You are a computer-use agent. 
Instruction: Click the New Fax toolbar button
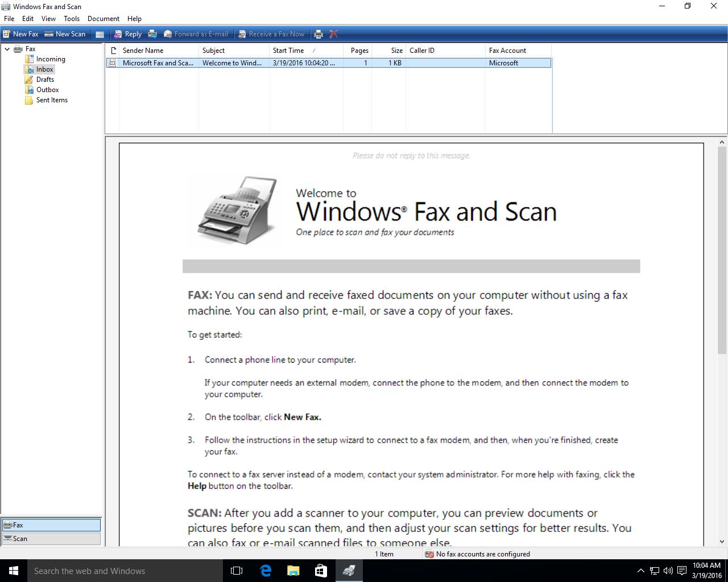(x=20, y=34)
